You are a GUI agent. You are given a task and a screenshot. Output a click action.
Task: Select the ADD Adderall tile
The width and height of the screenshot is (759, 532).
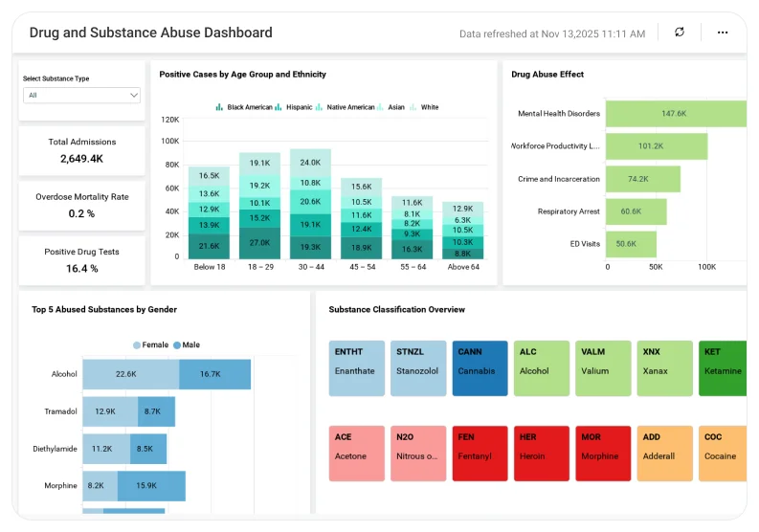[664, 454]
